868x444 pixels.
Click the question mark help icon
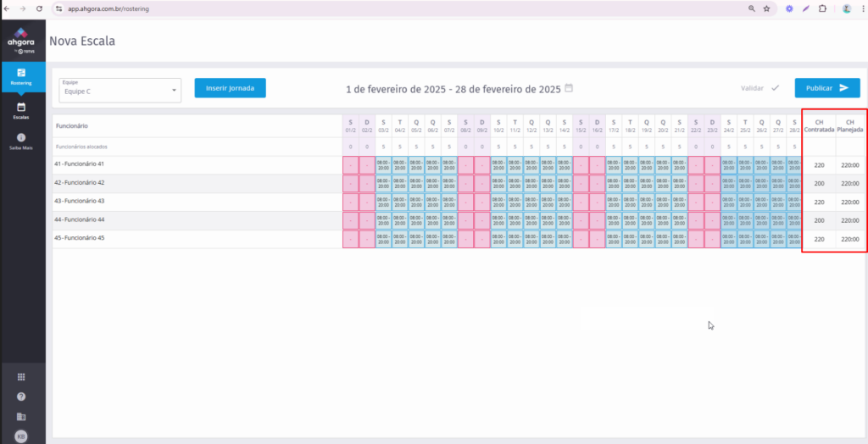pos(21,397)
